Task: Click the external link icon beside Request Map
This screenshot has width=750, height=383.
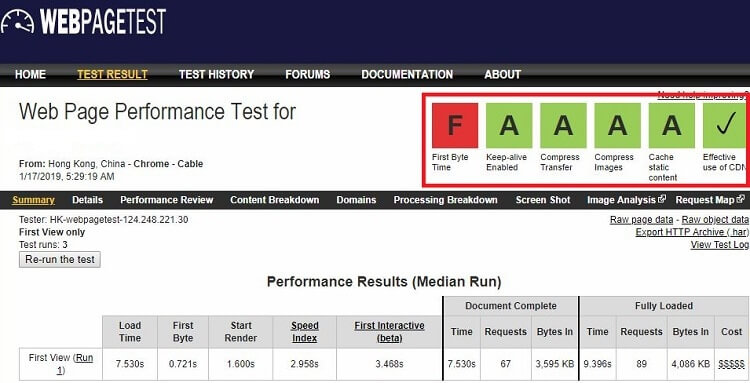Action: coord(740,199)
